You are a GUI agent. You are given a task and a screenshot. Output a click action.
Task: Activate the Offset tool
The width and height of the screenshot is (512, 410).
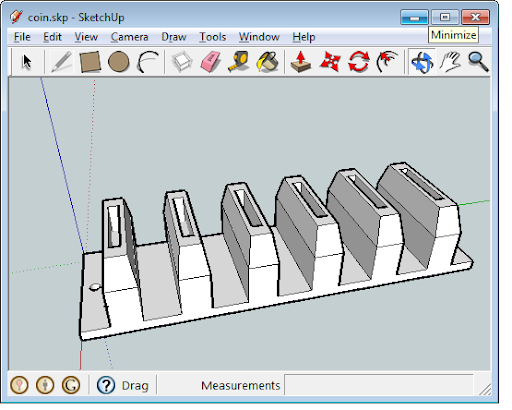pyautogui.click(x=387, y=62)
